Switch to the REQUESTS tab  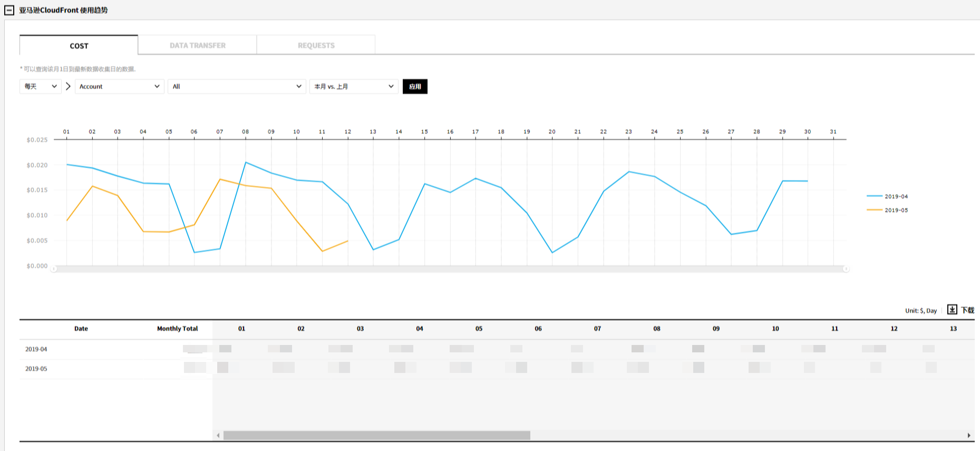[x=316, y=46]
